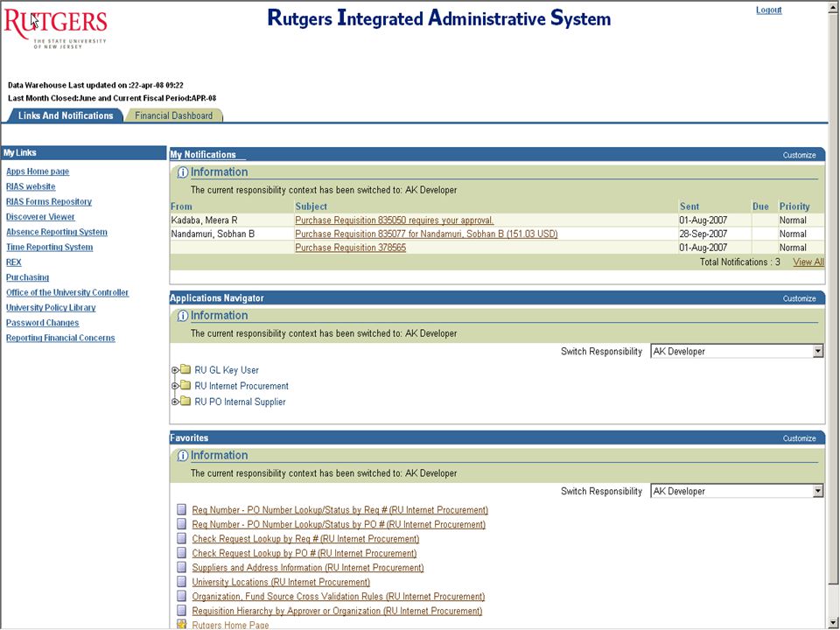Click document icon beside Suppliers and Address Information

182,567
